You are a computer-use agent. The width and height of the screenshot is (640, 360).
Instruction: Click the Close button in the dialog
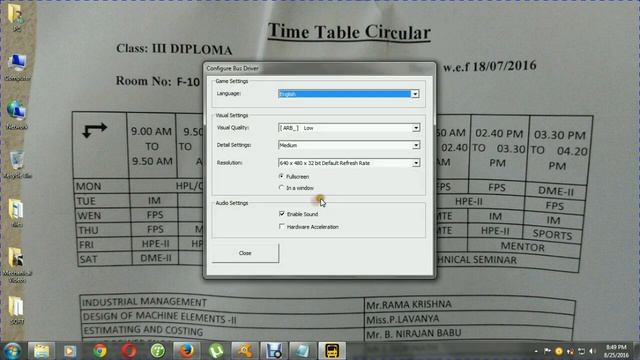pos(245,253)
